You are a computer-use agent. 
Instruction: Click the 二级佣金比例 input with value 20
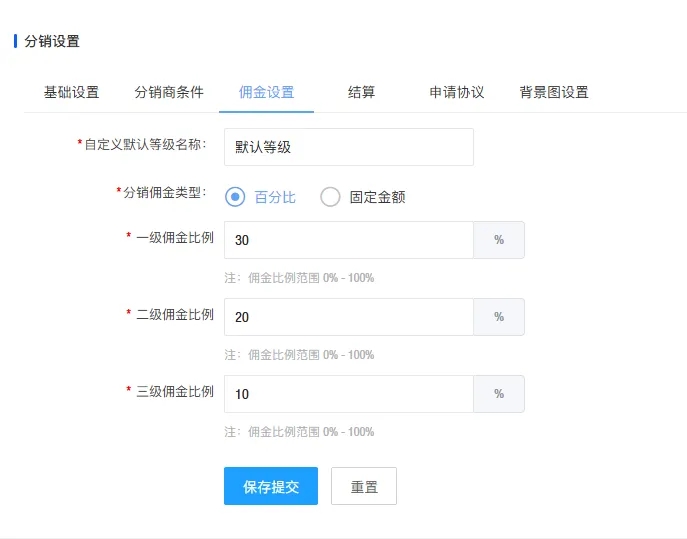click(x=348, y=317)
